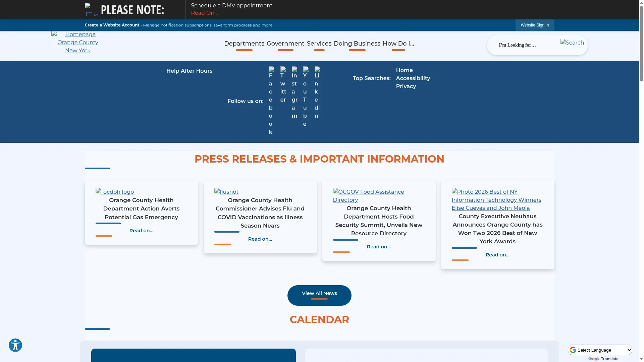644x362 pixels.
Task: Open the LinkedIn social icon
Action: click(317, 93)
